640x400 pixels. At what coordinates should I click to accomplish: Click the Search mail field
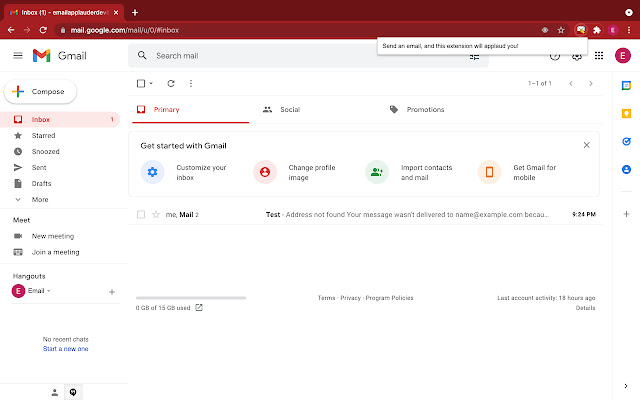point(306,56)
